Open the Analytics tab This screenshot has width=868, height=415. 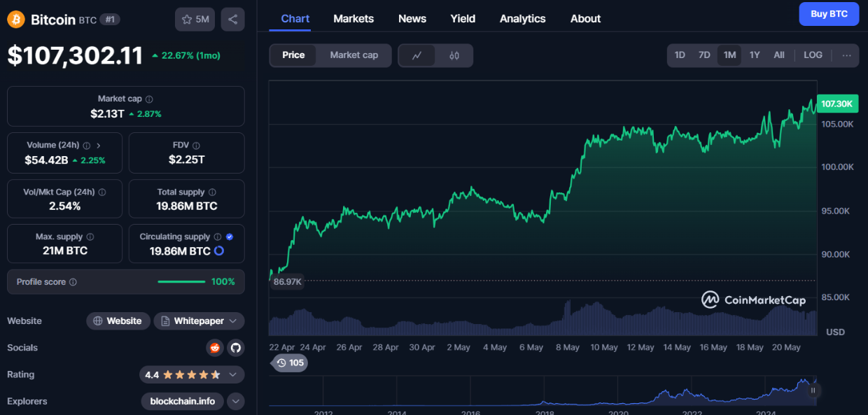(x=522, y=19)
